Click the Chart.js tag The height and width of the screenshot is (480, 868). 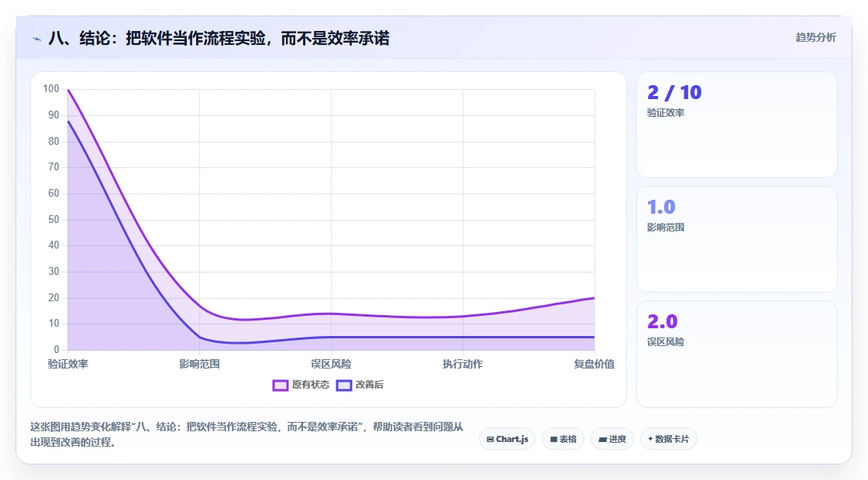(507, 439)
